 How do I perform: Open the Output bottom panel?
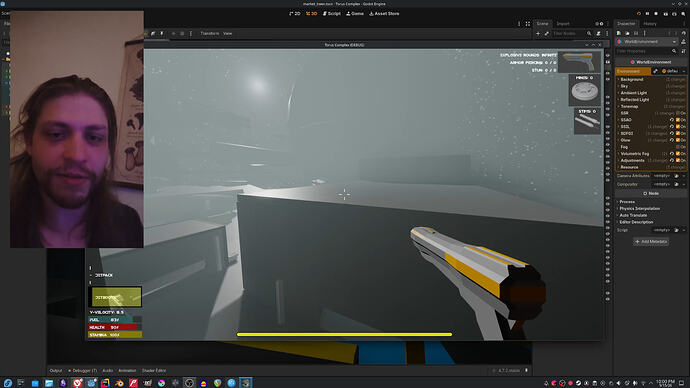coord(56,371)
